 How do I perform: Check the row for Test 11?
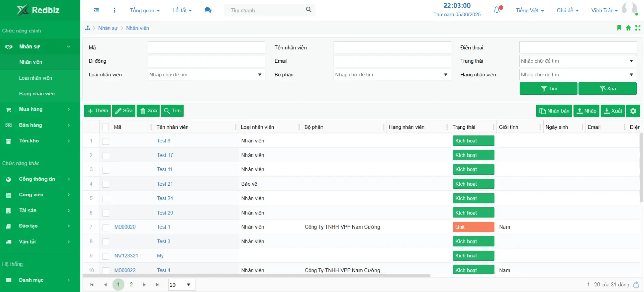[x=106, y=170]
